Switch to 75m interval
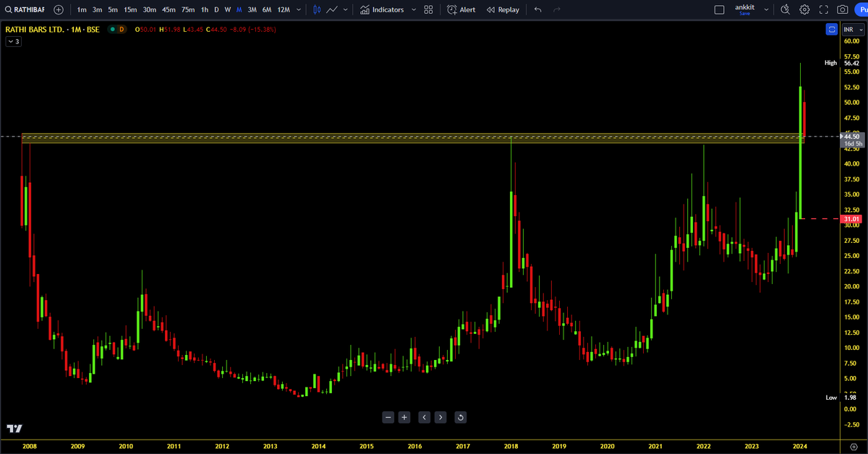868x454 pixels. 188,10
